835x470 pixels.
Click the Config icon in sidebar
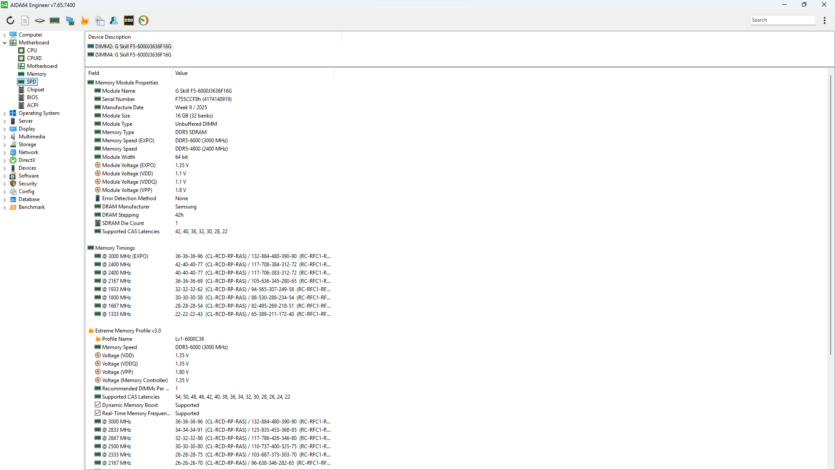tap(13, 191)
